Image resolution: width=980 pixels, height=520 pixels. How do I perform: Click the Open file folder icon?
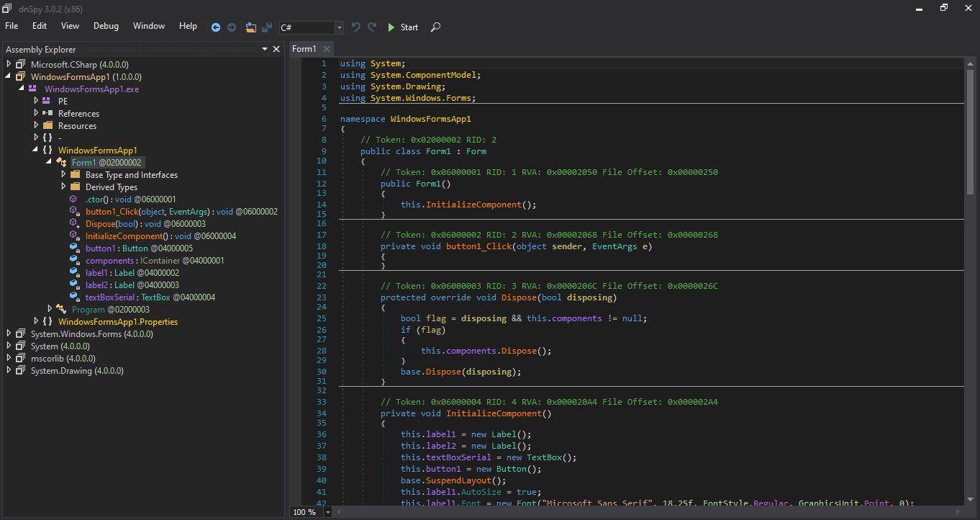250,27
